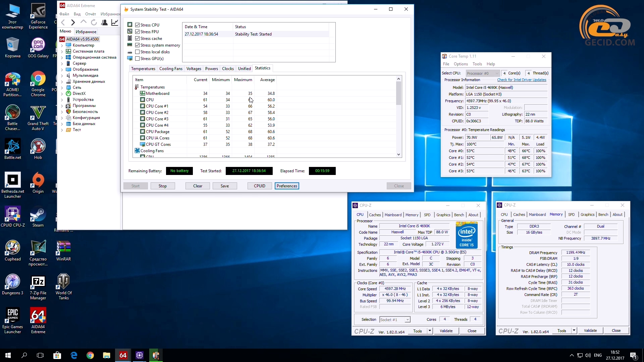The image size is (644, 362).
Task: Open the Battle.net desktop icon
Action: point(12,149)
